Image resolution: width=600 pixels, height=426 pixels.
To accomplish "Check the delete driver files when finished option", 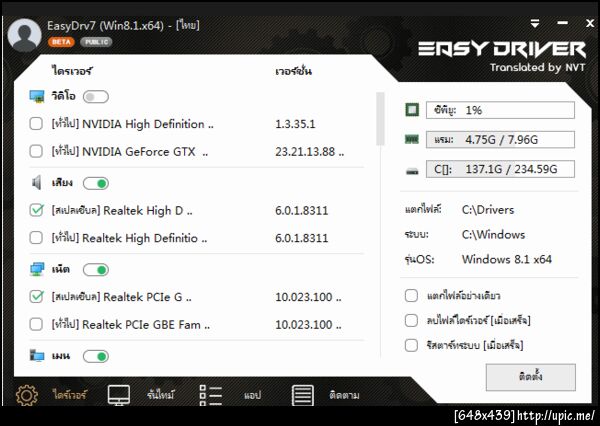I will [411, 320].
